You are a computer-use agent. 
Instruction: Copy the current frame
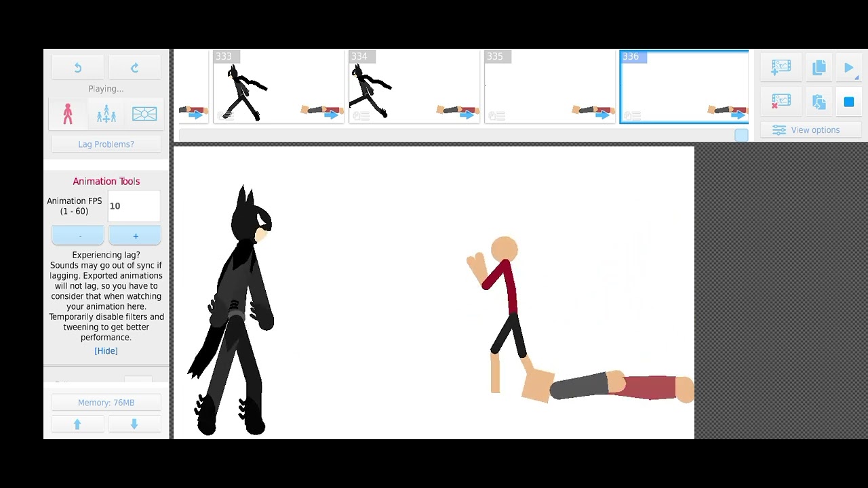pos(819,67)
